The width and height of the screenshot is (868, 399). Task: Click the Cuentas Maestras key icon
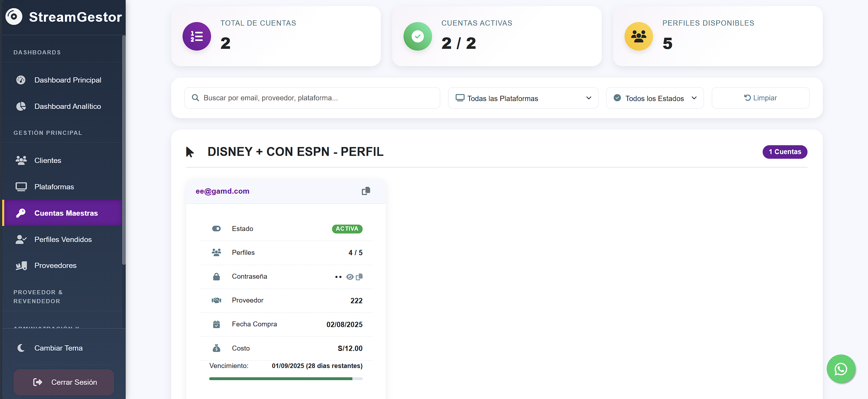(x=21, y=213)
